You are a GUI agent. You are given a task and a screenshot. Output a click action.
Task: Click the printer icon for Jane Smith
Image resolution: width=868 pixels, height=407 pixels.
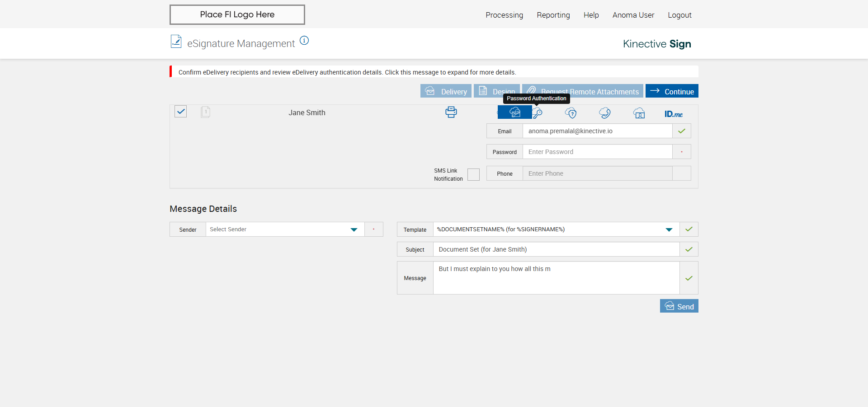pyautogui.click(x=451, y=112)
